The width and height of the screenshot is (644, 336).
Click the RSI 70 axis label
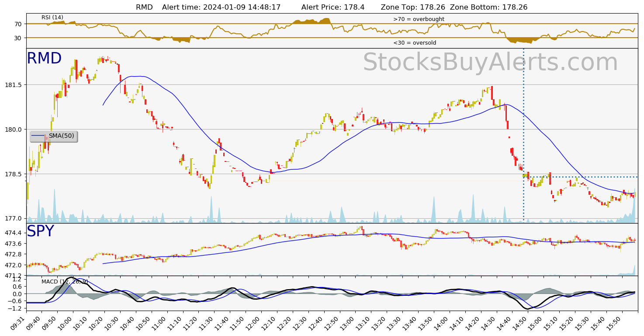pyautogui.click(x=18, y=24)
